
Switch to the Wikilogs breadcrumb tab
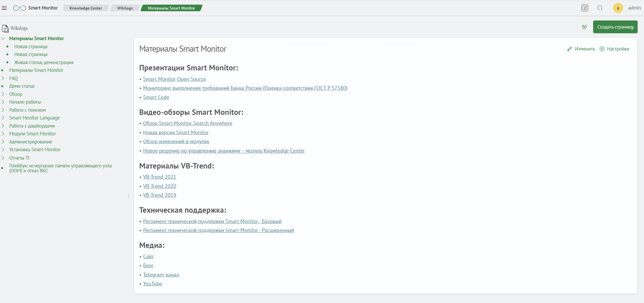coord(125,8)
